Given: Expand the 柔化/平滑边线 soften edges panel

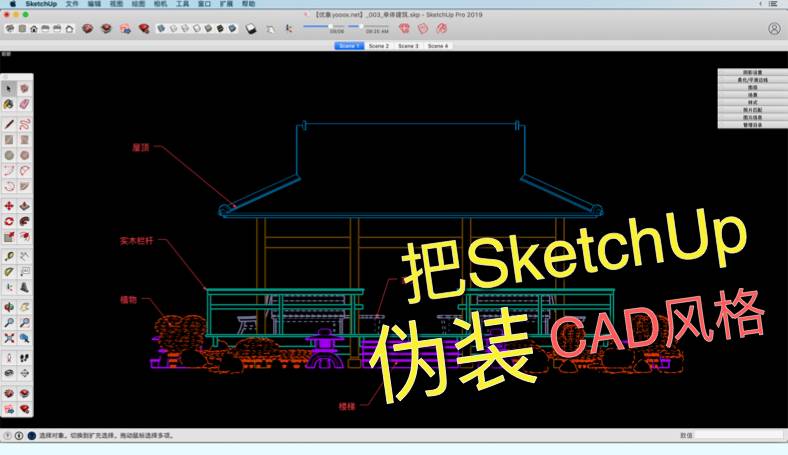Looking at the screenshot, I should pyautogui.click(x=751, y=80).
